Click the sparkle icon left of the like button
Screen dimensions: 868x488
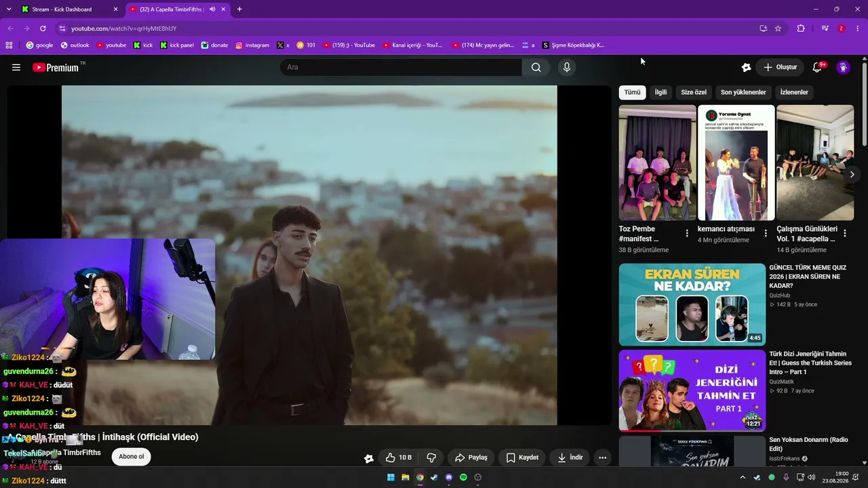(369, 458)
